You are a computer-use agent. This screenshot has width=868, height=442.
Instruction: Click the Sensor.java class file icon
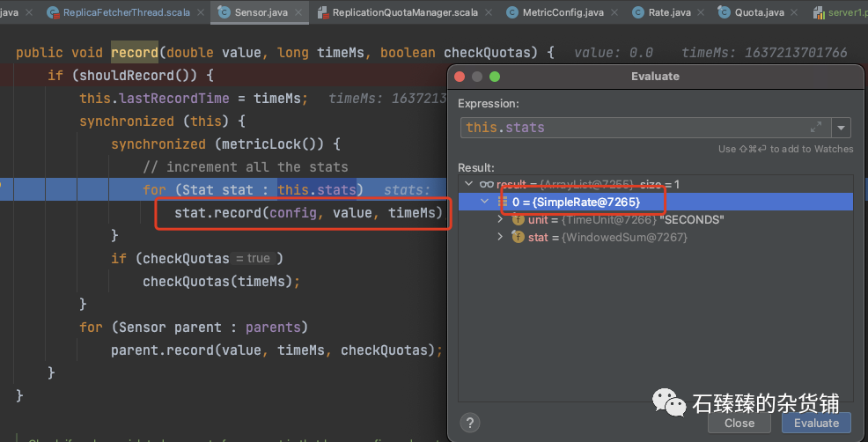click(x=224, y=12)
